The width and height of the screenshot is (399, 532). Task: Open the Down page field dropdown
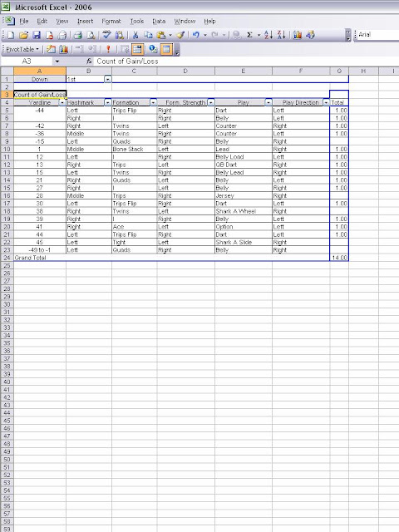(x=107, y=80)
